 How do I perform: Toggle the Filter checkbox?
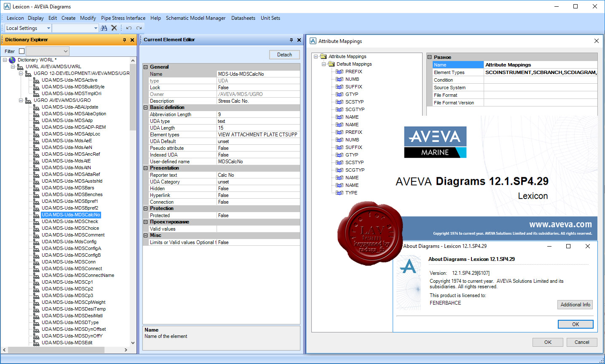[22, 51]
